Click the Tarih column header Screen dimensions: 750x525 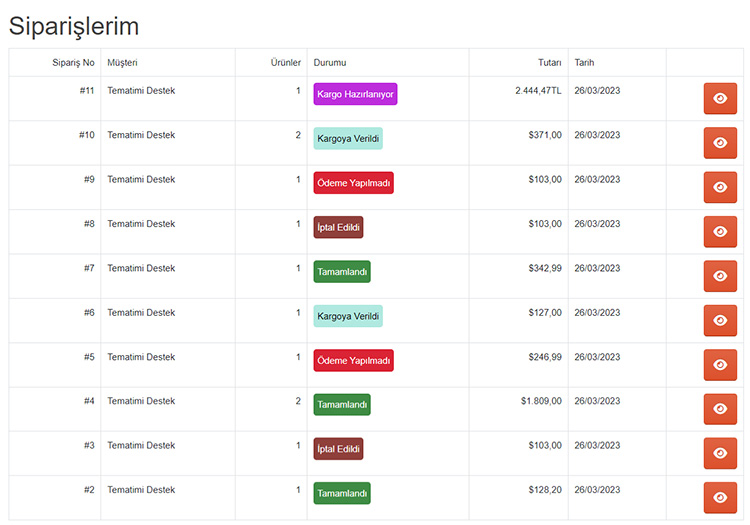click(x=584, y=62)
